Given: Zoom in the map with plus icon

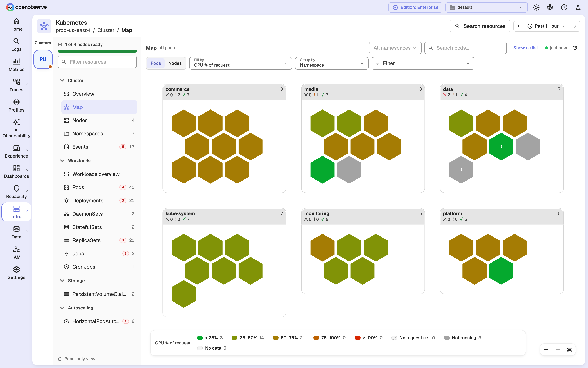Looking at the screenshot, I should point(546,350).
